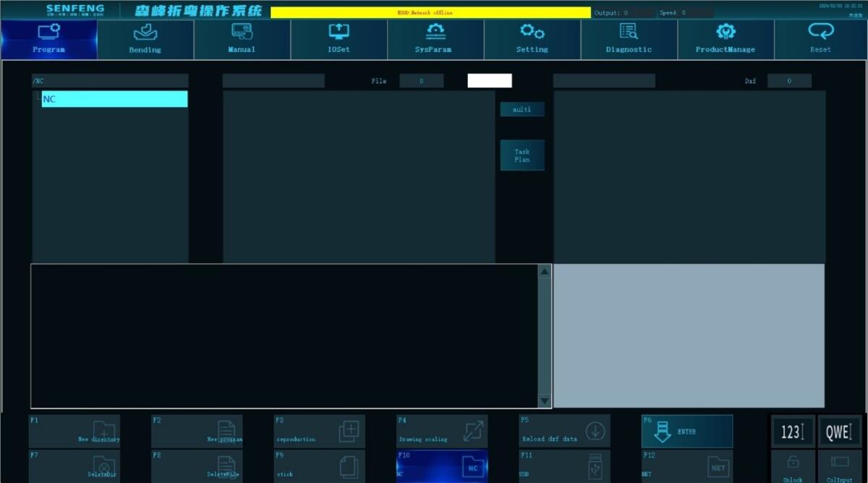Viewport: 868px width, 483px height.
Task: Select the F11 USB source
Action: (564, 466)
